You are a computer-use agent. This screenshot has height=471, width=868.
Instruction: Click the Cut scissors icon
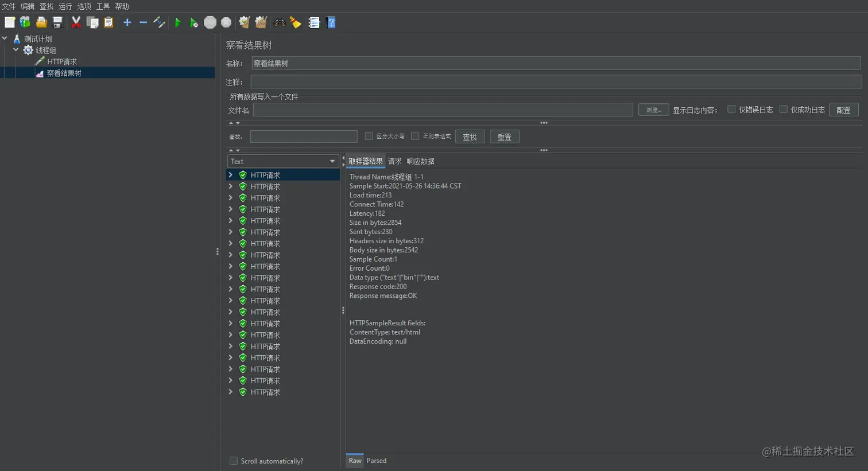pyautogui.click(x=76, y=22)
